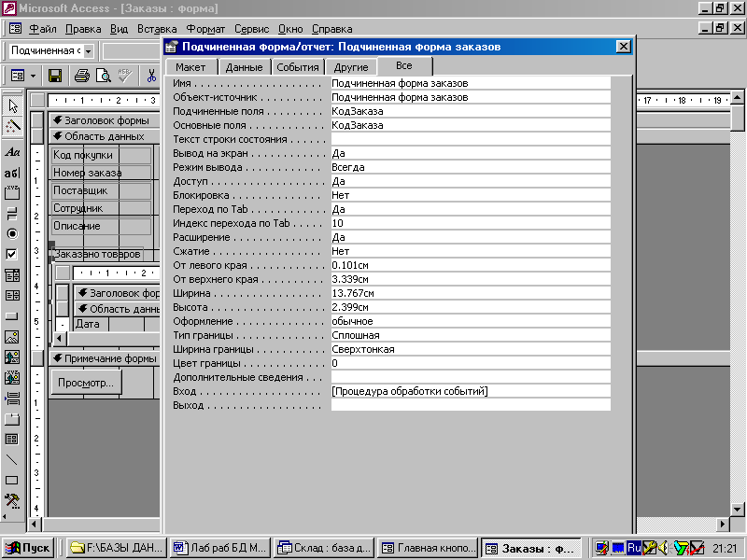Select the Line tool in toolbox
The width and height of the screenshot is (747, 560).
pos(12,459)
